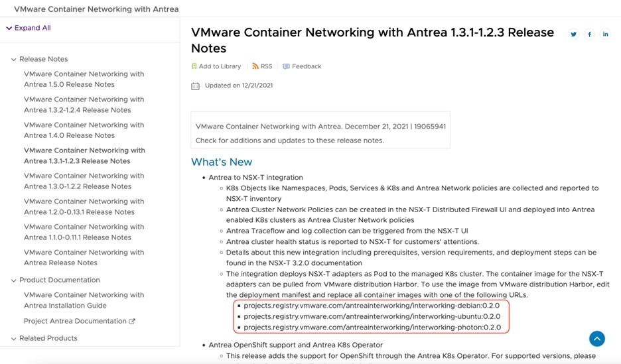The width and height of the screenshot is (621, 364).
Task: Click the RSS feed icon
Action: point(255,66)
